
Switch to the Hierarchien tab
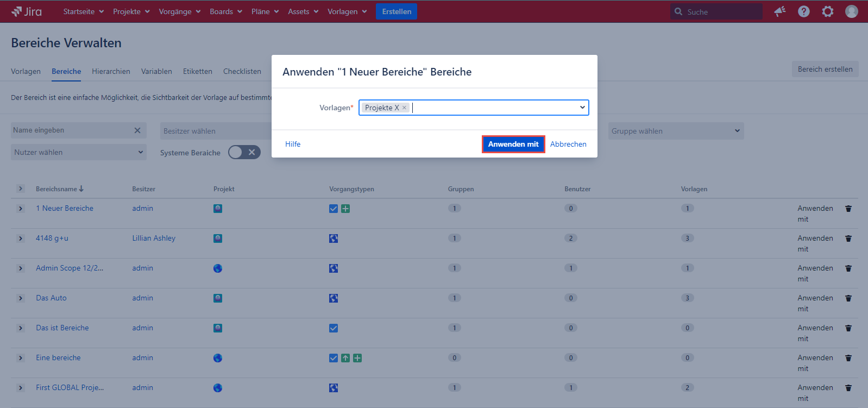coord(111,71)
